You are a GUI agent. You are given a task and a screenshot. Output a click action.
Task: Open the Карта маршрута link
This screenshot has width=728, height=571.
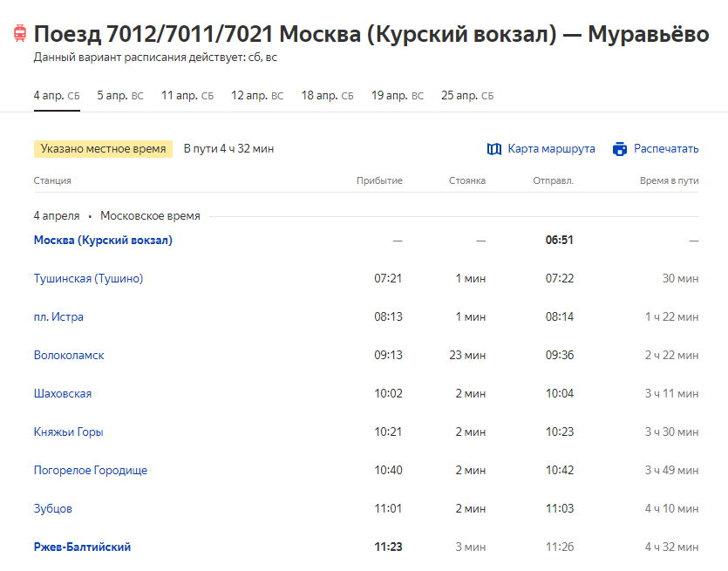(551, 149)
